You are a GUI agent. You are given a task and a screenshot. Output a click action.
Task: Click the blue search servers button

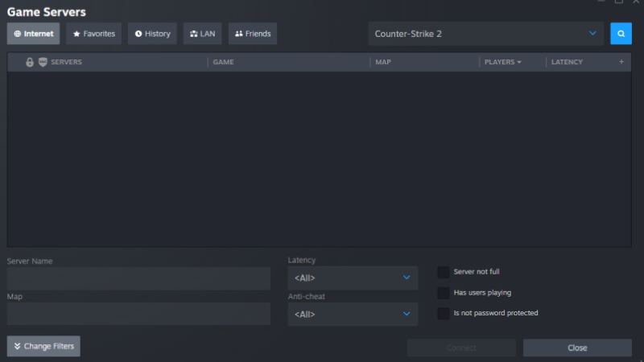[621, 34]
